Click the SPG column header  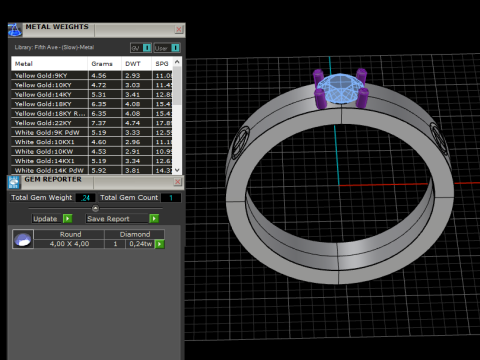162,64
